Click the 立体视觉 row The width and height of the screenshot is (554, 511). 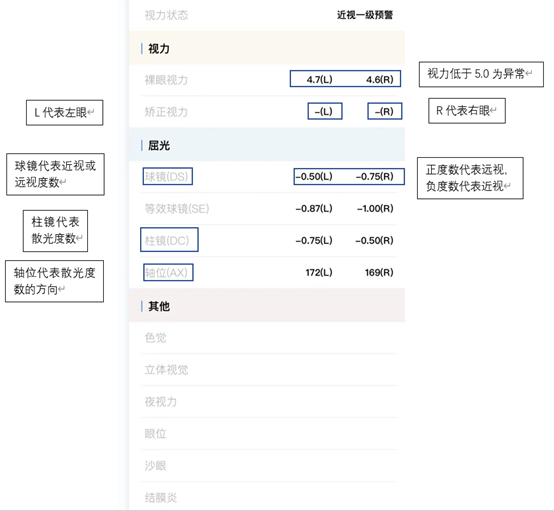tap(269, 370)
